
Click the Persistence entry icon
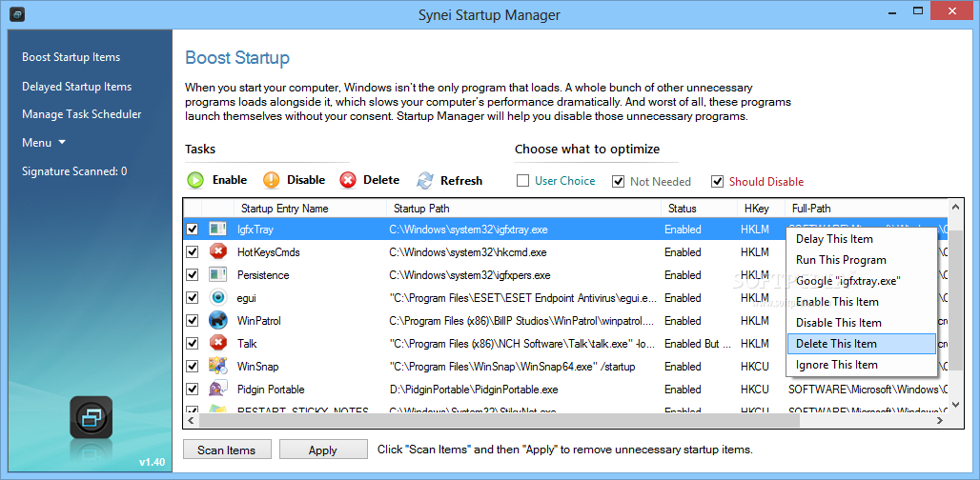click(217, 275)
